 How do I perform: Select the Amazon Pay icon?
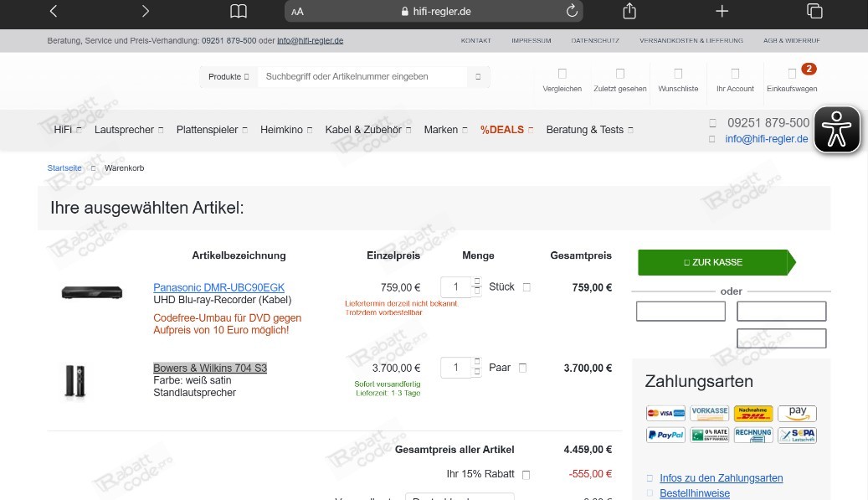coord(797,413)
